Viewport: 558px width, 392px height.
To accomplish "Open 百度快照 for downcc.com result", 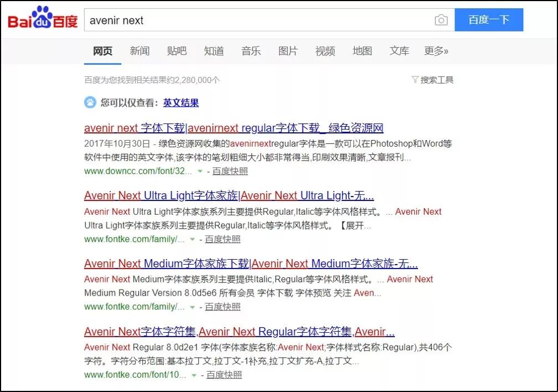I will click(x=230, y=171).
